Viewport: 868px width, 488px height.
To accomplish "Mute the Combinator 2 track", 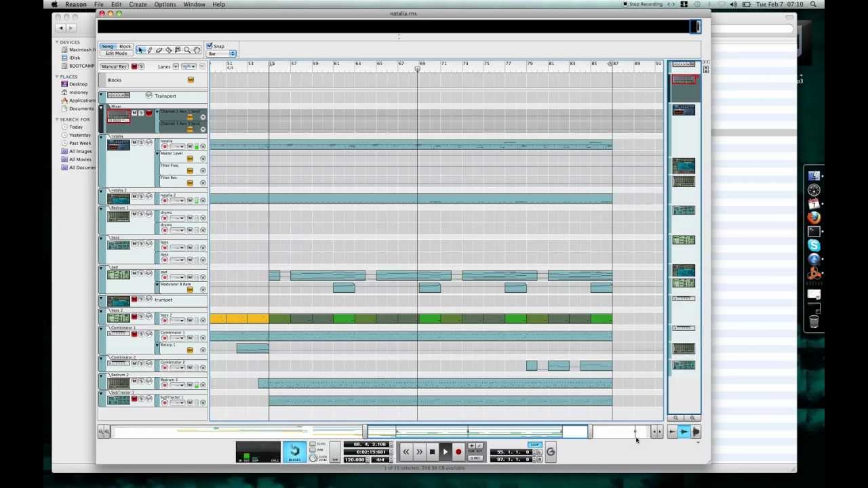I will 134,364.
